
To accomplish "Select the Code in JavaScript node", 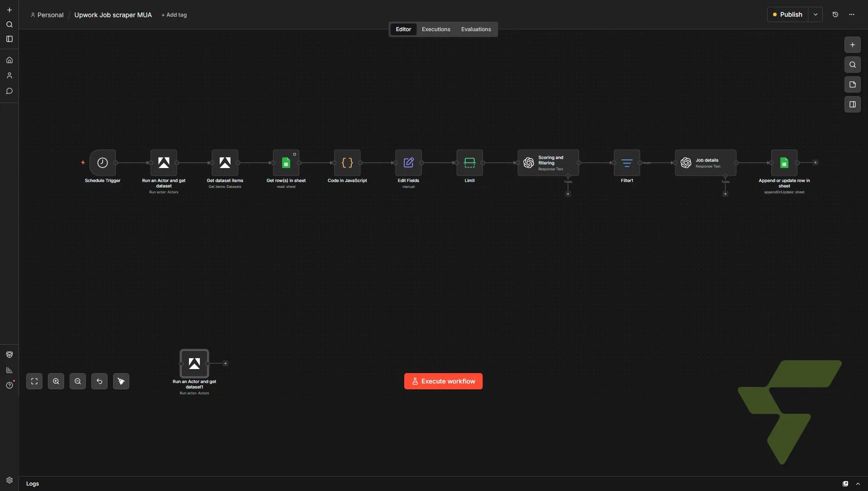I will [347, 163].
